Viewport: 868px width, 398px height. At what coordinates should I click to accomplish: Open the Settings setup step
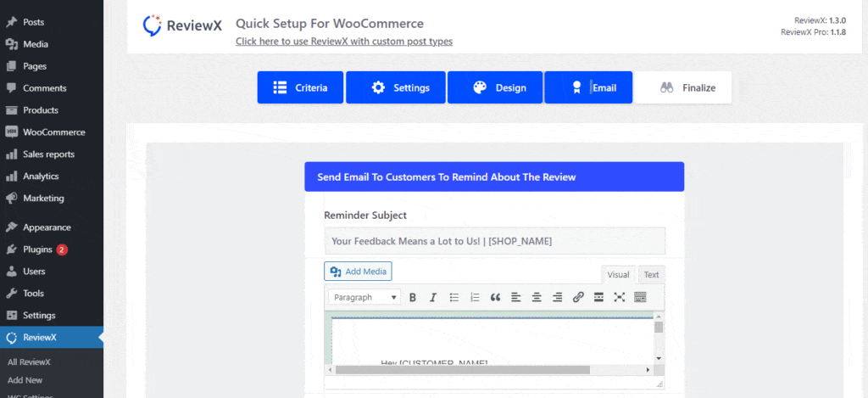pos(395,87)
